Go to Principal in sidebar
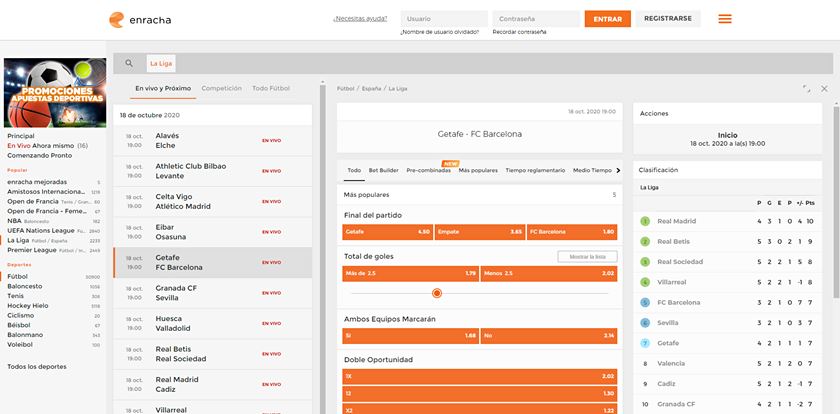The width and height of the screenshot is (840, 414). coord(21,136)
